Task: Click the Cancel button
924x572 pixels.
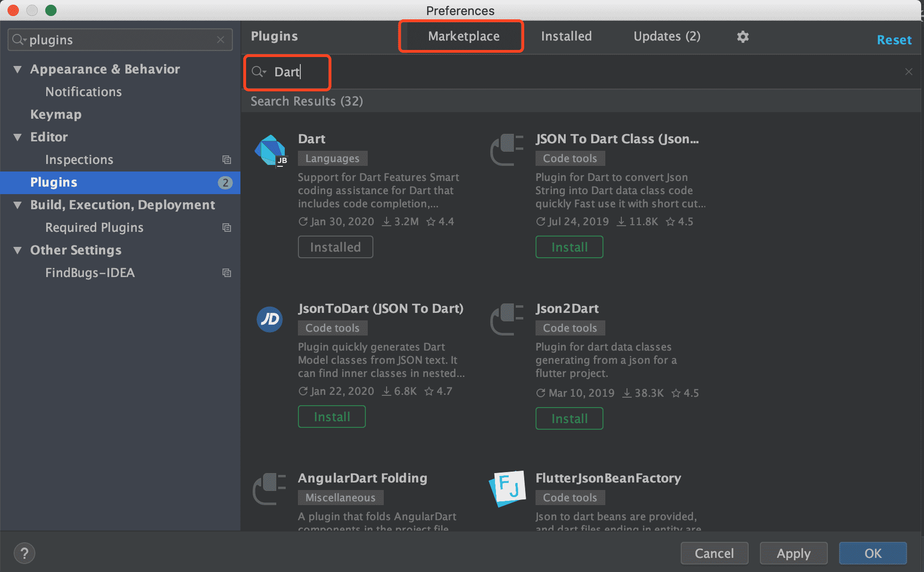Action: [x=714, y=553]
